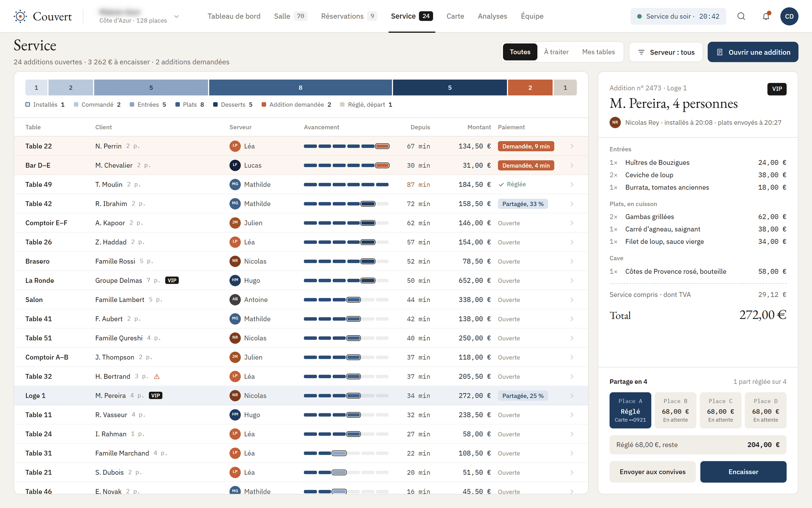812x508 pixels.
Task: Click the VIP badge on the Loge 1 row
Action: (155, 396)
